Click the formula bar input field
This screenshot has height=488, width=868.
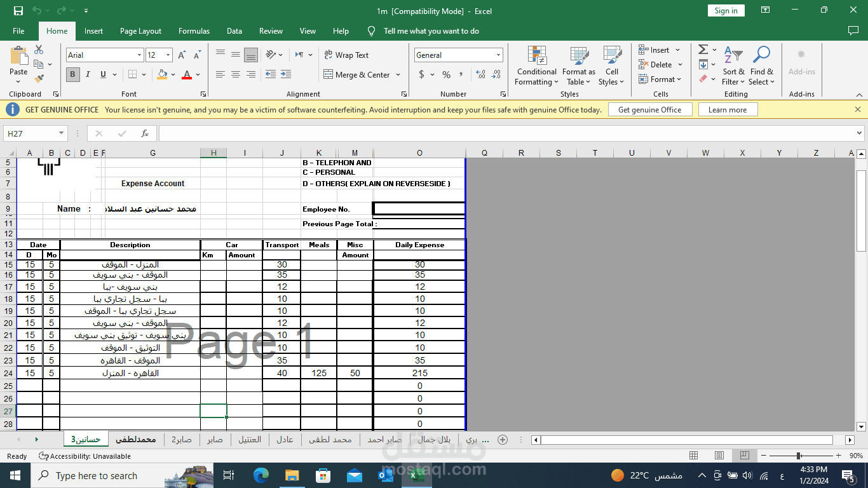[507, 133]
